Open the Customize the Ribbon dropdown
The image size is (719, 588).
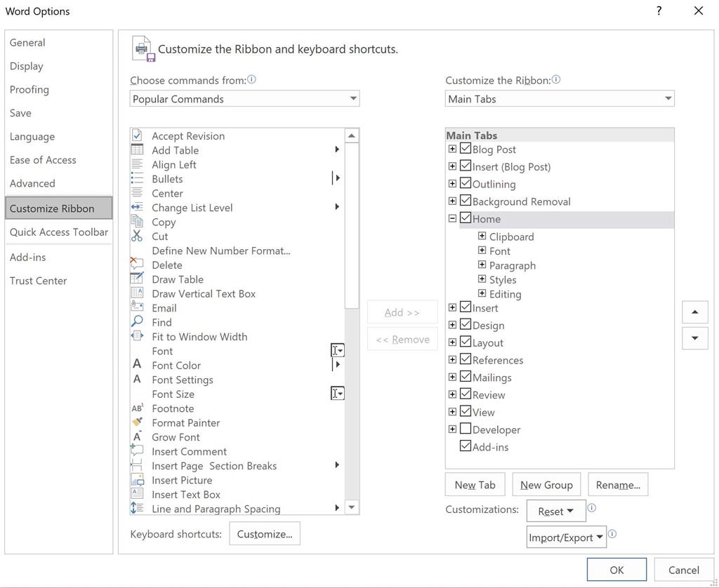point(560,98)
